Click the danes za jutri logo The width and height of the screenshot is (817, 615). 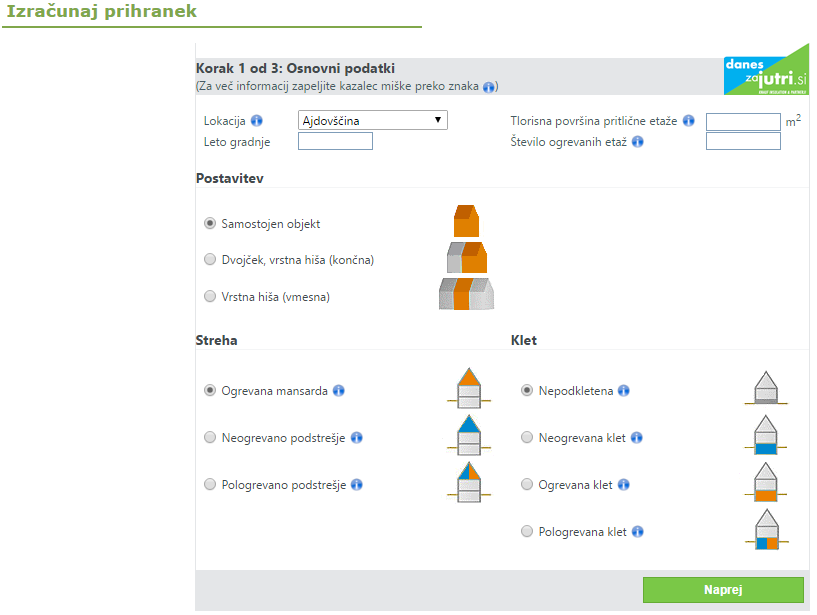click(x=766, y=70)
